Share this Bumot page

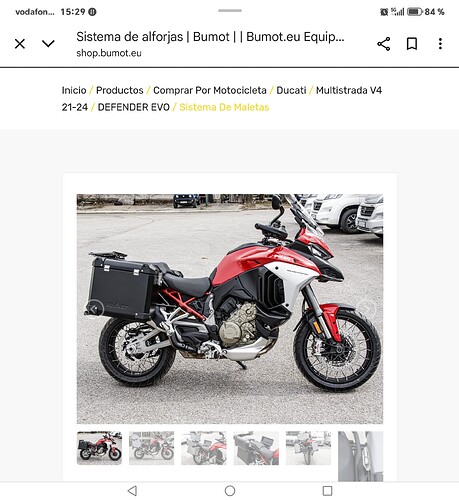click(x=384, y=44)
